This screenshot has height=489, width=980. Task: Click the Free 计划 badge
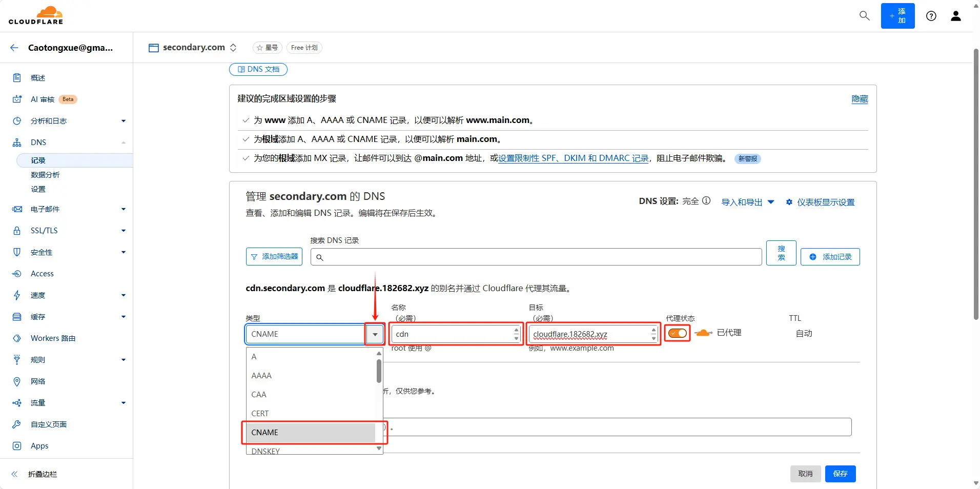304,48
